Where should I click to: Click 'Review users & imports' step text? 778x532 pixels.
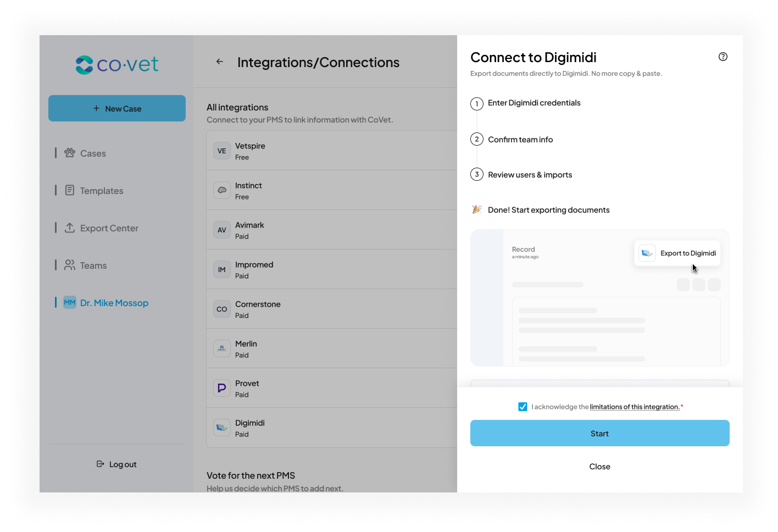(530, 175)
